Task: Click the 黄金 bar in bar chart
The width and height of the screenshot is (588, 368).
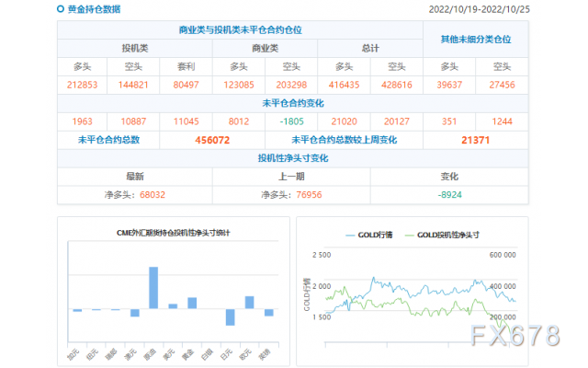Action: [x=191, y=303]
